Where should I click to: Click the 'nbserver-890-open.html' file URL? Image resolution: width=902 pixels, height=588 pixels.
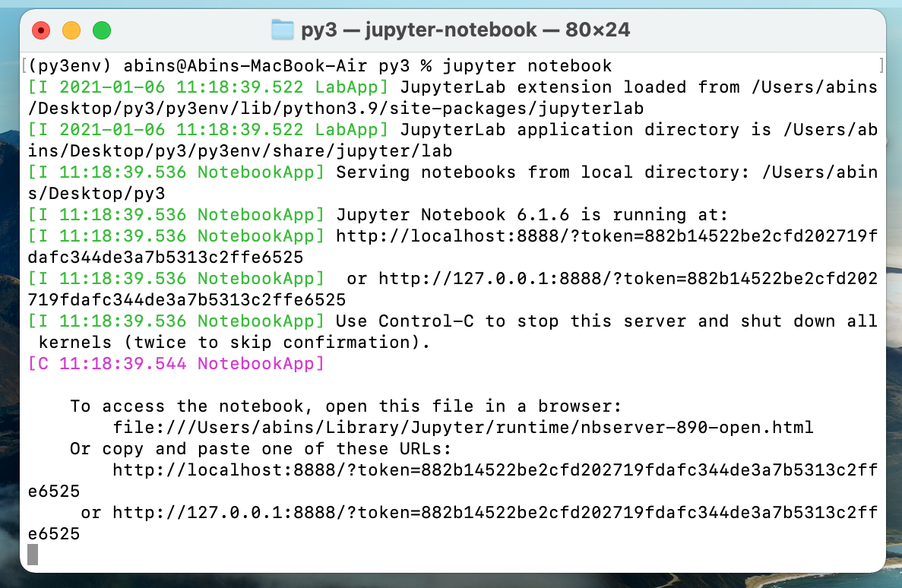(x=463, y=428)
